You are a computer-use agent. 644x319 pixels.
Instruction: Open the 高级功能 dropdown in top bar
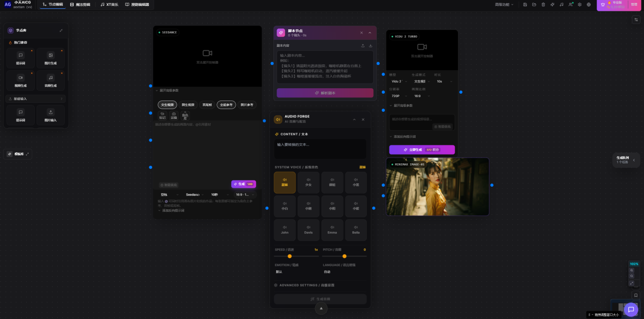(504, 4)
